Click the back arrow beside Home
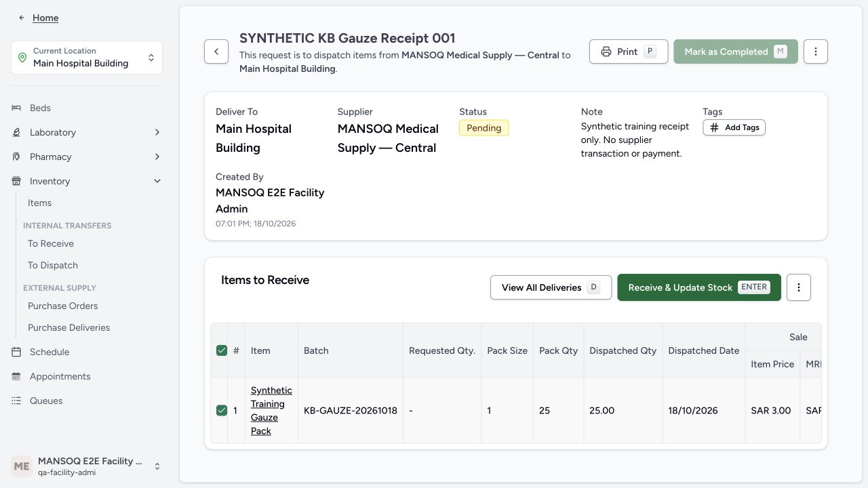 [x=22, y=18]
